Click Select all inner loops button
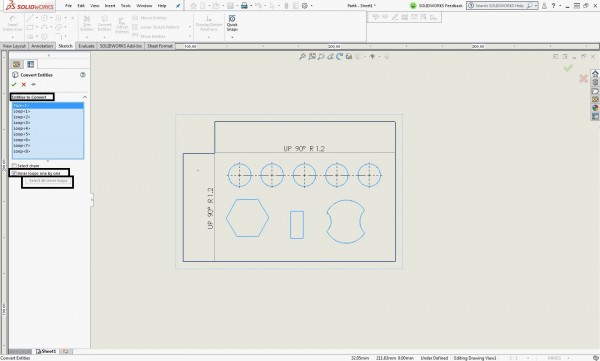The image size is (600, 361). pyautogui.click(x=48, y=181)
